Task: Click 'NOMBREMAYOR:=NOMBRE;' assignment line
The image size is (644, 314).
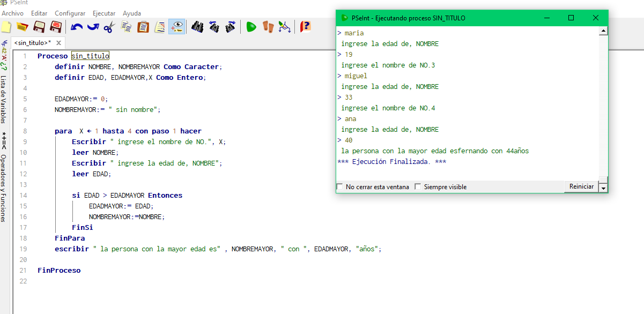Action: pyautogui.click(x=127, y=217)
